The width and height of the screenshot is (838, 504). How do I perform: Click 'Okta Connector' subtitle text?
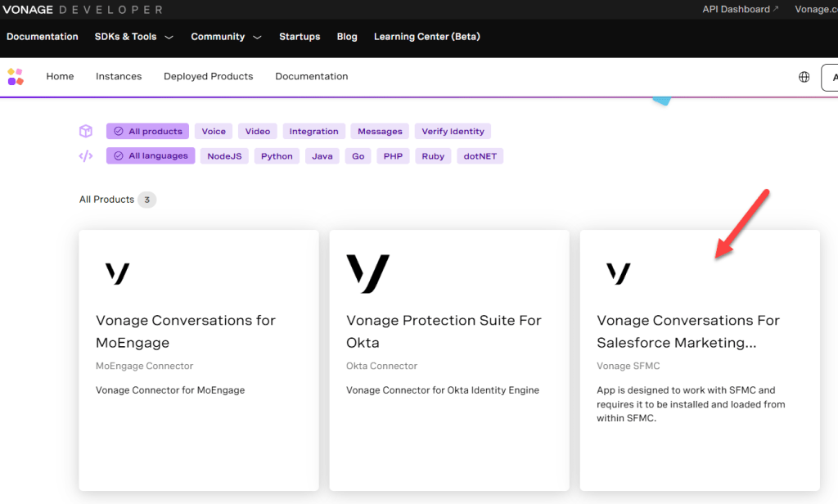pyautogui.click(x=381, y=366)
